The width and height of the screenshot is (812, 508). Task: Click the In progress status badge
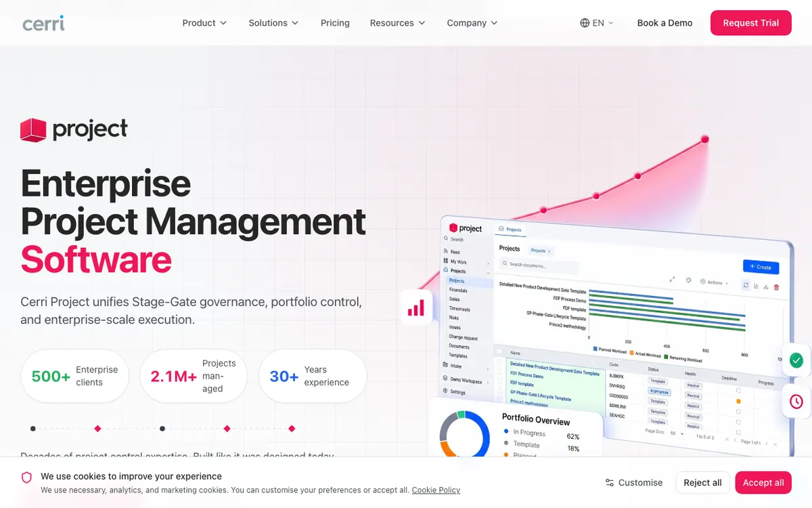click(658, 391)
